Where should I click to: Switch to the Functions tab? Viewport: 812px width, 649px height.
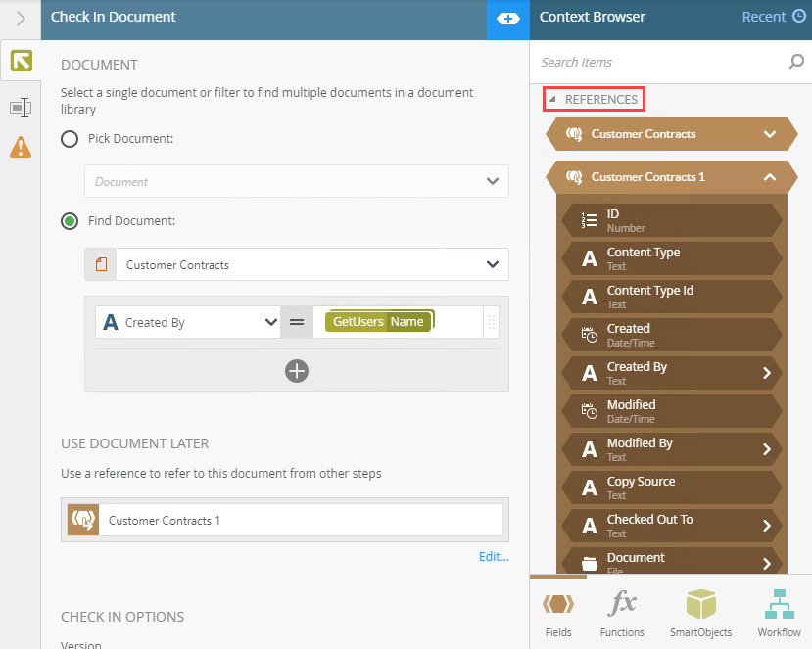622,613
